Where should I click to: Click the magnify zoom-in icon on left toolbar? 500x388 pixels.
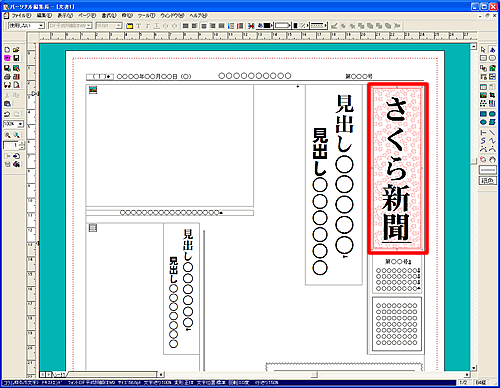point(7,135)
